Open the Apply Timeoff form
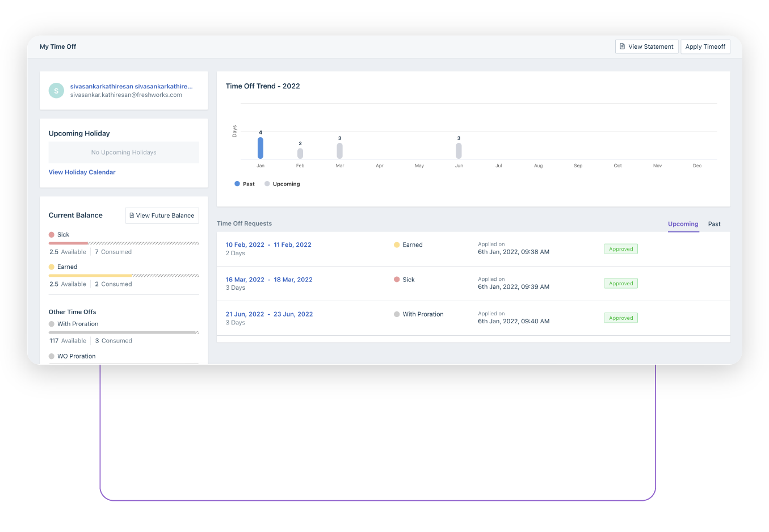This screenshot has width=769, height=532. (x=705, y=47)
